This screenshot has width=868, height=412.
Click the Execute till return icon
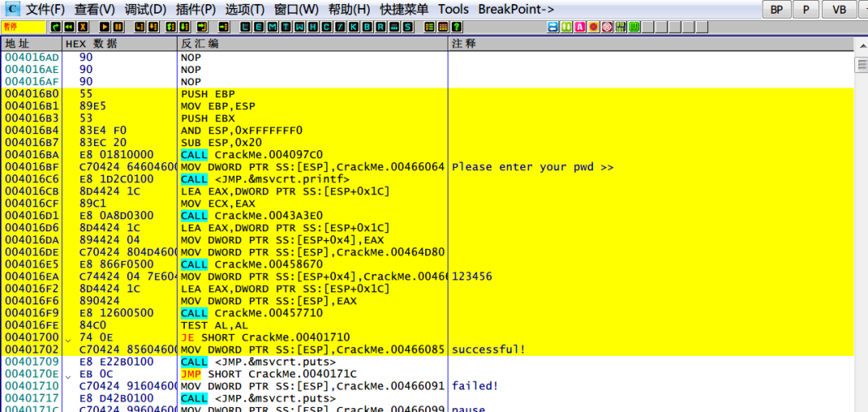click(x=202, y=27)
